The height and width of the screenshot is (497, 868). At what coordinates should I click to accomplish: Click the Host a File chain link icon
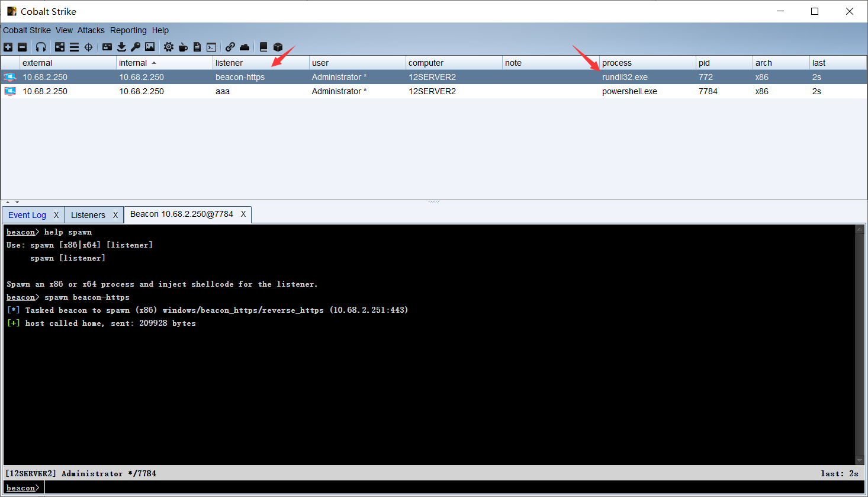pyautogui.click(x=230, y=47)
